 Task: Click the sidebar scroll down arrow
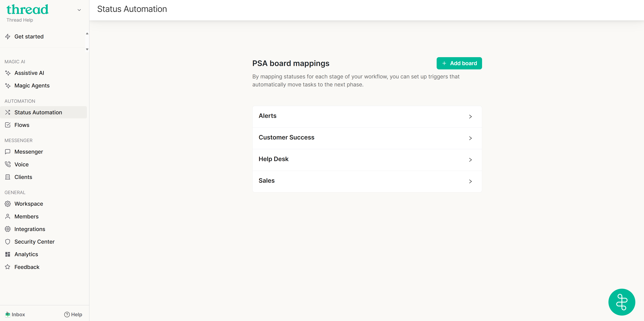coord(87,49)
